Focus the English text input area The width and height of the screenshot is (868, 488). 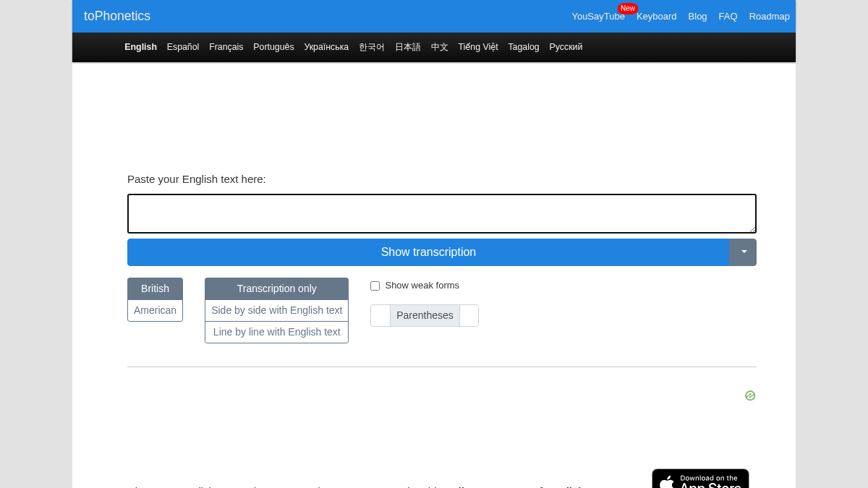coord(442,213)
